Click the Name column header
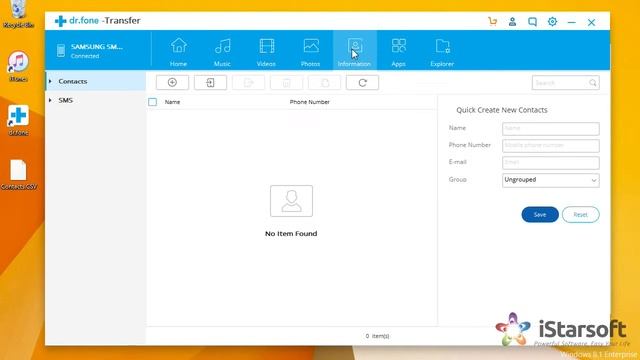 [x=172, y=102]
